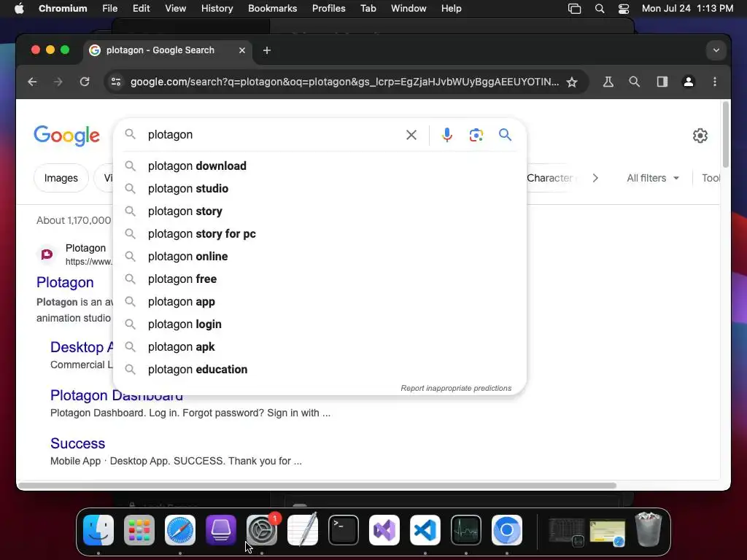
Task: Click the vertical page scrollbar
Action: (726, 134)
